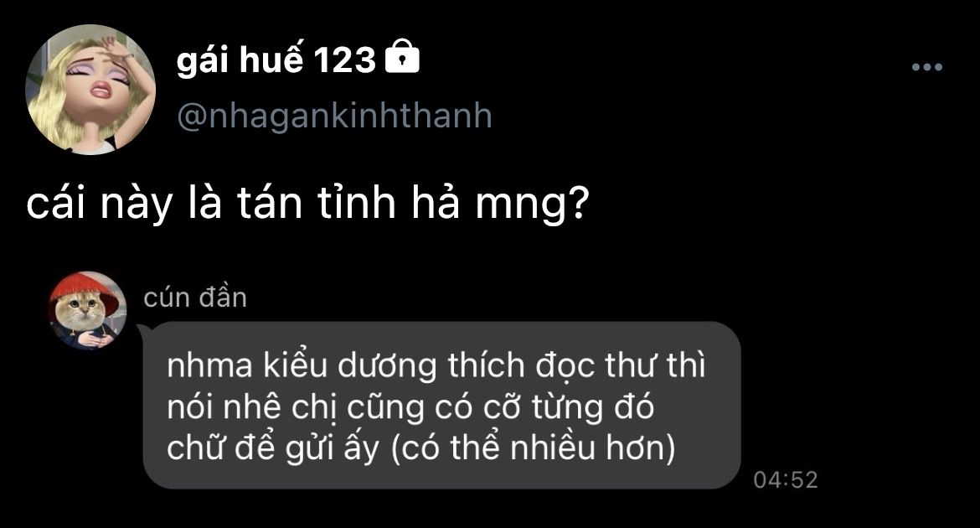The height and width of the screenshot is (528, 980).
Task: Click the number 123 in display name
Action: coord(343,60)
